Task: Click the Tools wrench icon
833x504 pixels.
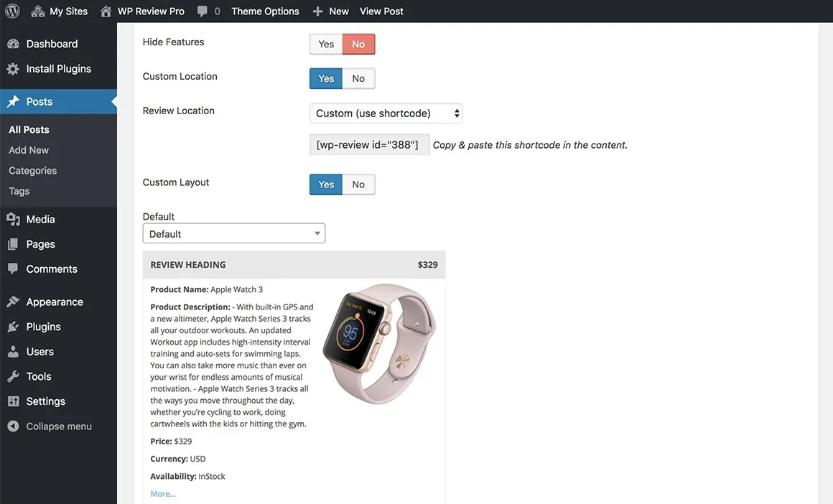Action: pos(13,377)
